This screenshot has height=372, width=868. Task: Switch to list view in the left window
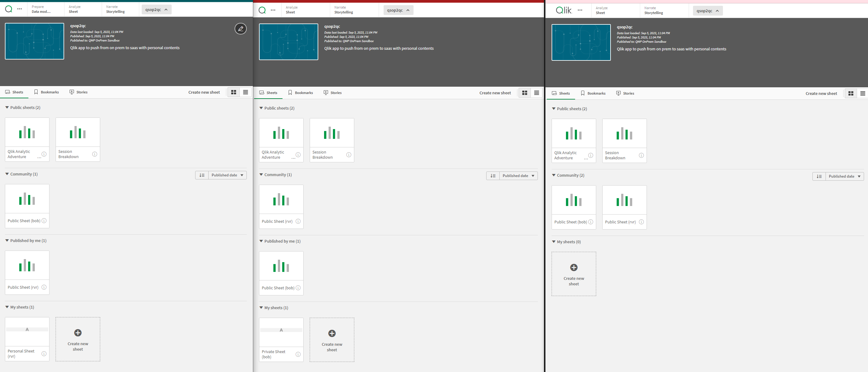[x=246, y=92]
